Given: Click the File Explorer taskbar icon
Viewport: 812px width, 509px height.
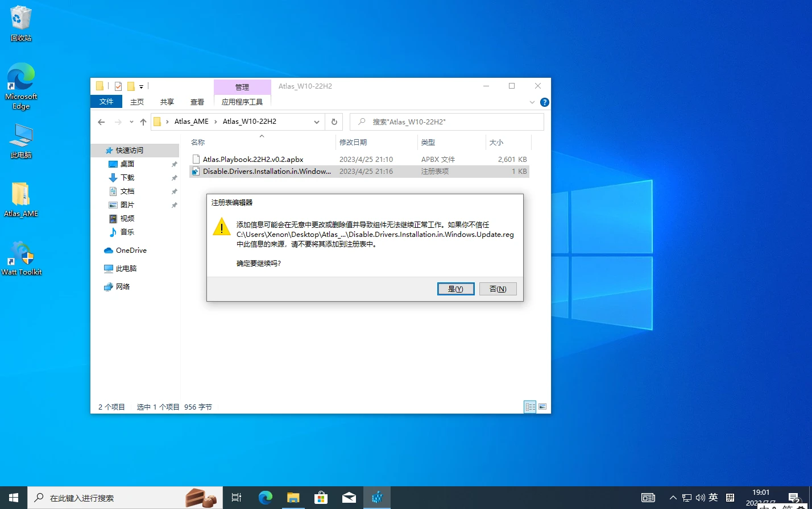Looking at the screenshot, I should [x=293, y=498].
